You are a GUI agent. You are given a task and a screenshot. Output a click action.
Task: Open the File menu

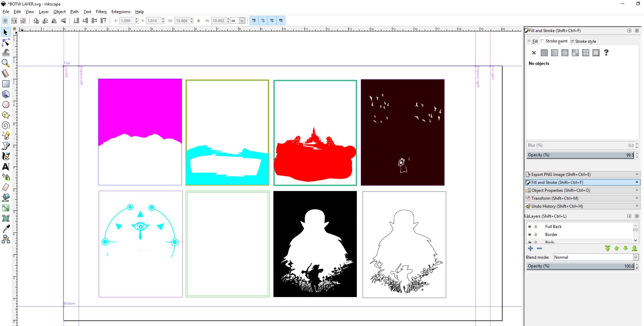[6, 11]
